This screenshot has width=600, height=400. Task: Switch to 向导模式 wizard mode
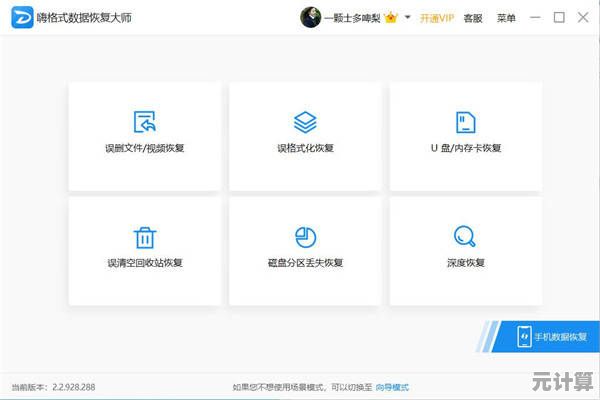tap(392, 387)
